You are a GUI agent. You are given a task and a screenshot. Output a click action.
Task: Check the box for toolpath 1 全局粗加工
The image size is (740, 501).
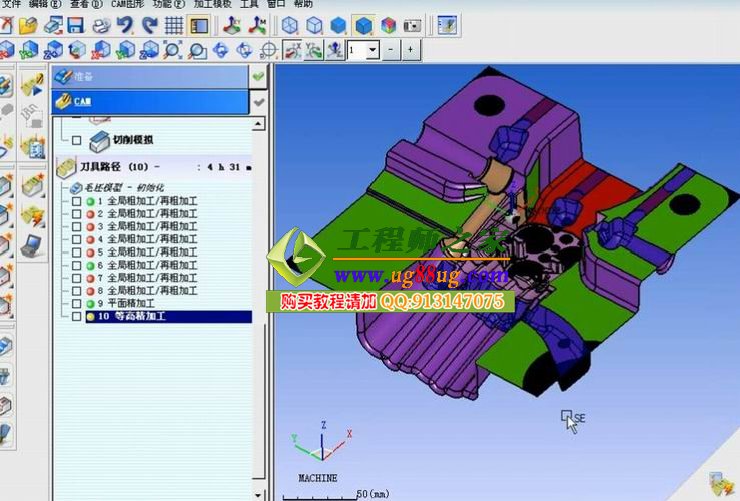point(76,201)
